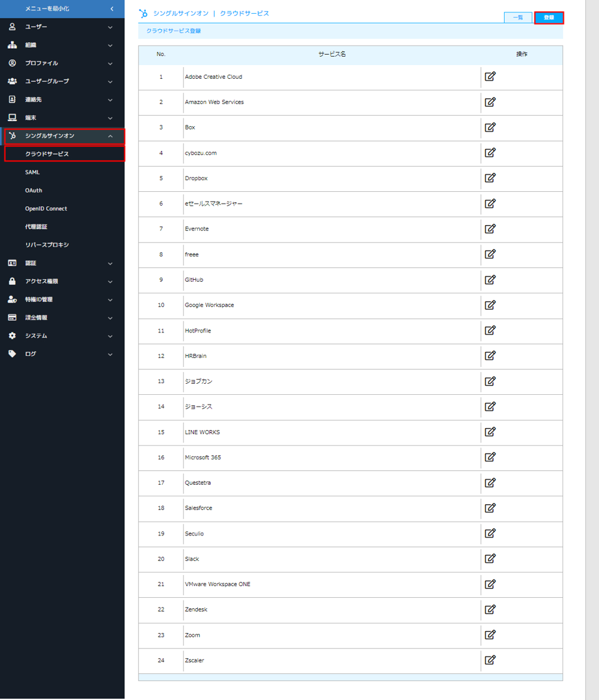Click the edit icon for Adobe Creative Cloud
Image resolution: width=599 pixels, height=700 pixels.
click(490, 77)
